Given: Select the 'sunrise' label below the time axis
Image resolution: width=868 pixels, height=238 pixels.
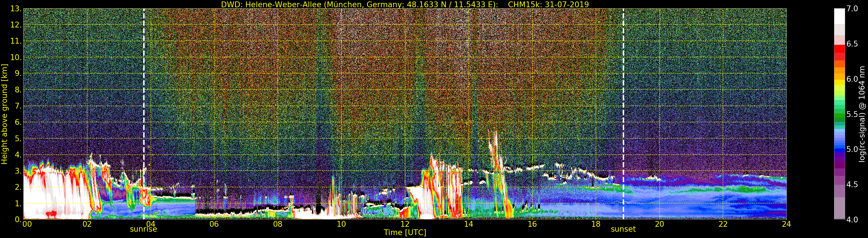Looking at the screenshot, I should pyautogui.click(x=143, y=229).
